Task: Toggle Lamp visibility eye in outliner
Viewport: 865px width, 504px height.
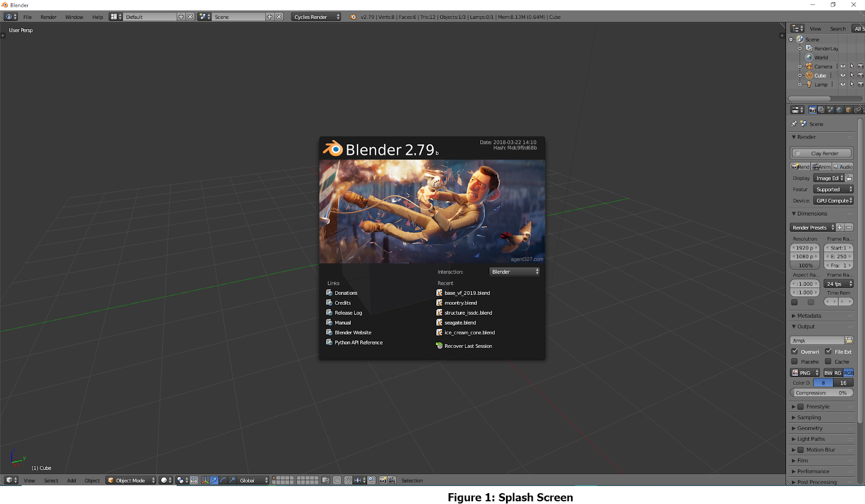Action: coord(843,84)
